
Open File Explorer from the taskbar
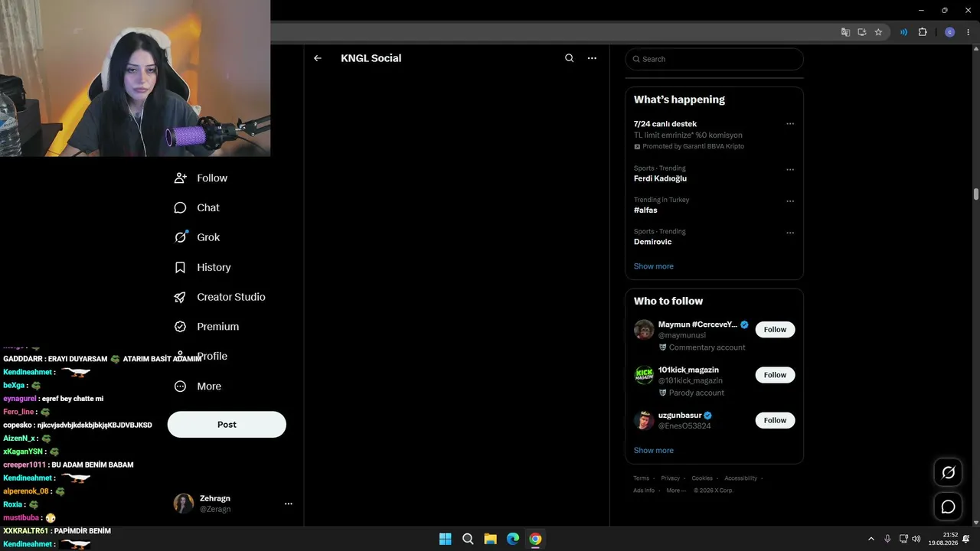[x=490, y=539]
